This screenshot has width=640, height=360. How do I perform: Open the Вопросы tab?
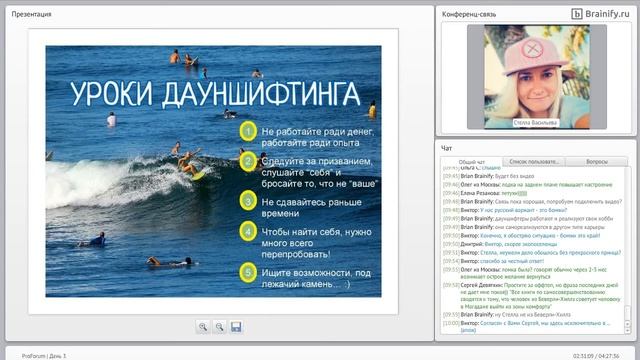coord(596,162)
